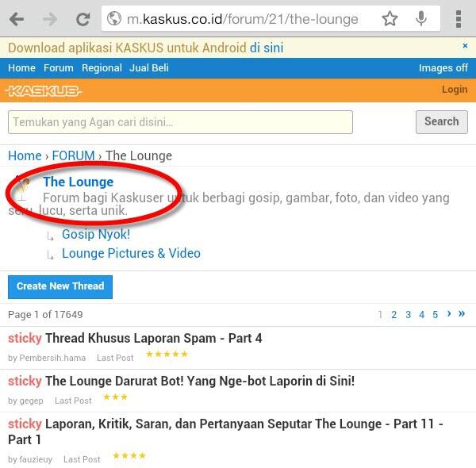Click the single next-page arrow

tap(449, 313)
